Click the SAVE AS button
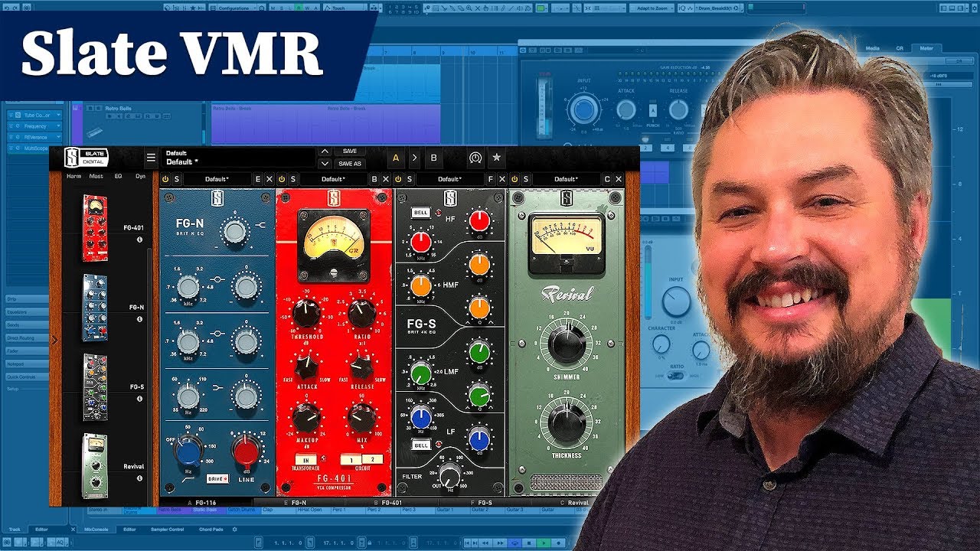 [x=350, y=163]
